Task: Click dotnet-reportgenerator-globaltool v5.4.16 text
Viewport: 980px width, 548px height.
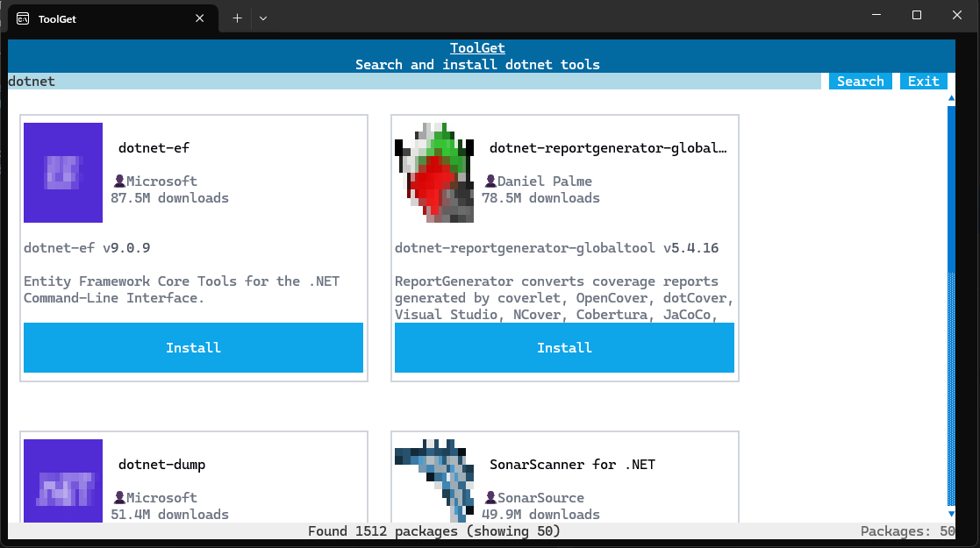Action: click(557, 248)
